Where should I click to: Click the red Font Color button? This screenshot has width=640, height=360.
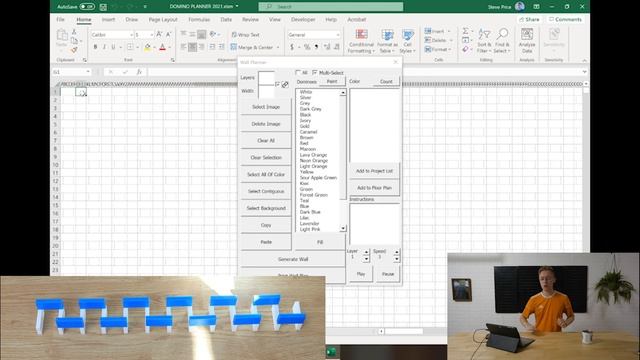pyautogui.click(x=162, y=47)
